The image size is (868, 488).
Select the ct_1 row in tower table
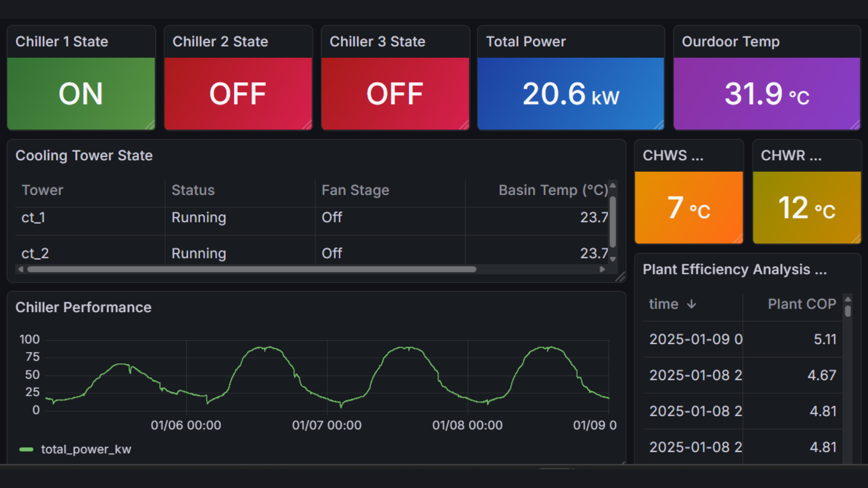33,218
